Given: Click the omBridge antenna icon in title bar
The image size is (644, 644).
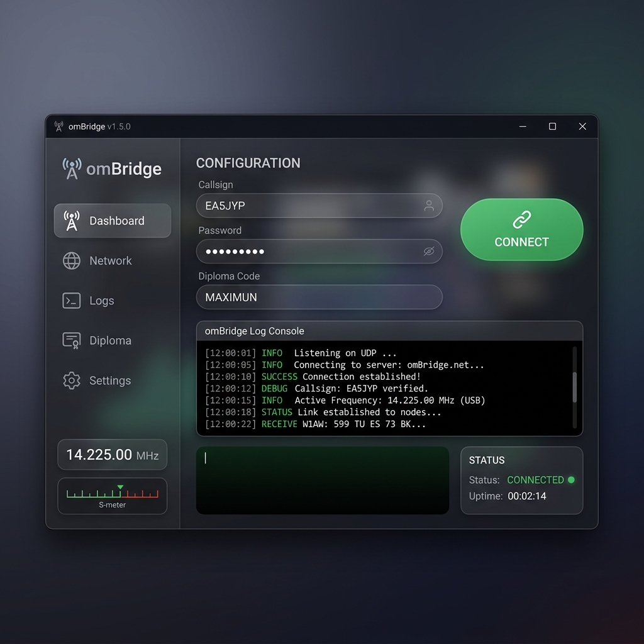Looking at the screenshot, I should tap(58, 126).
